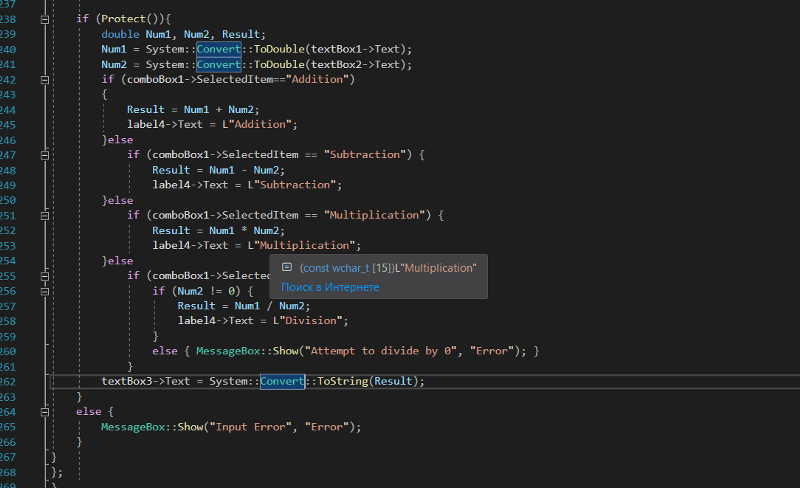Click L"Addition" assigned to label4
Viewport: 800px width, 488px height.
click(x=257, y=125)
